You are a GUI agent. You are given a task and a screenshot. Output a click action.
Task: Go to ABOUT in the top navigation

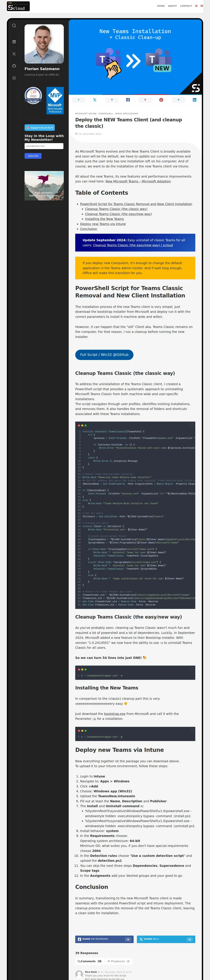click(172, 6)
